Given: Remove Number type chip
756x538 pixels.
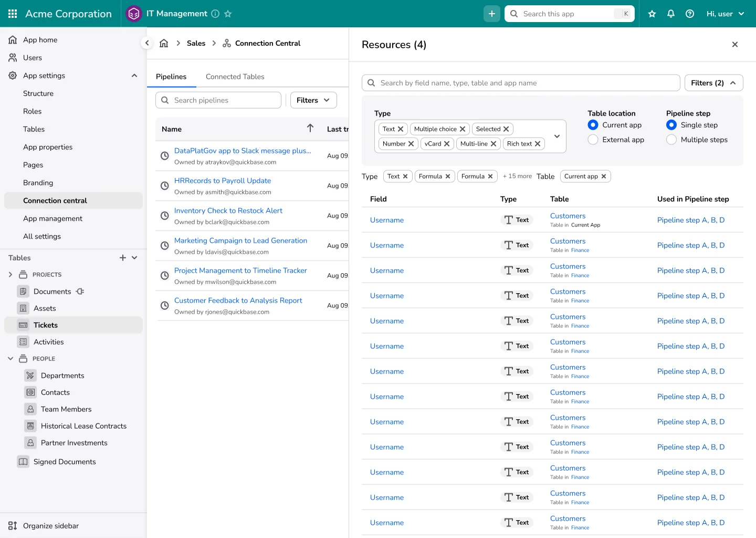Looking at the screenshot, I should click(x=411, y=143).
